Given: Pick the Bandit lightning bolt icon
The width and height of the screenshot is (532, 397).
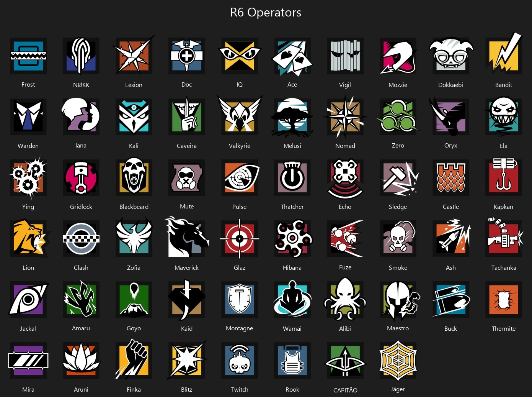Looking at the screenshot, I should coord(504,54).
